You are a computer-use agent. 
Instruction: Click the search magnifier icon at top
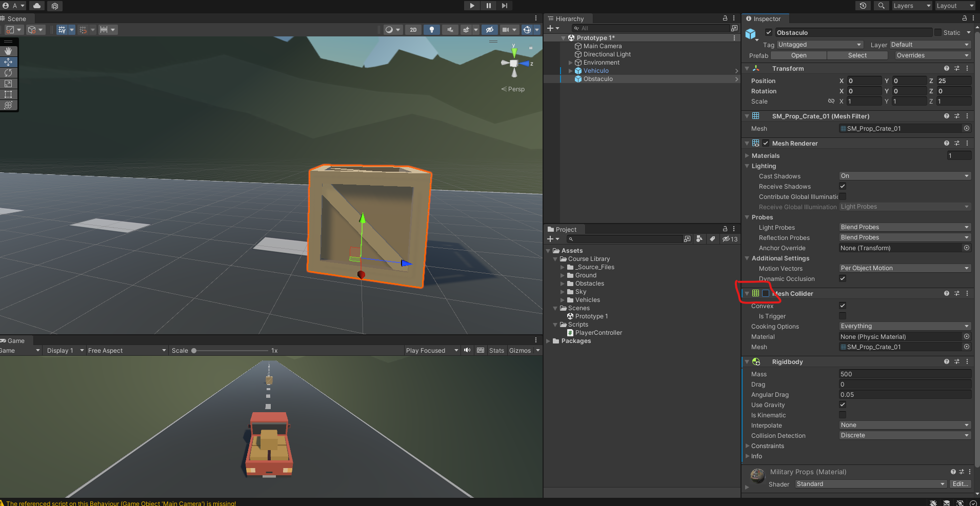coord(881,6)
